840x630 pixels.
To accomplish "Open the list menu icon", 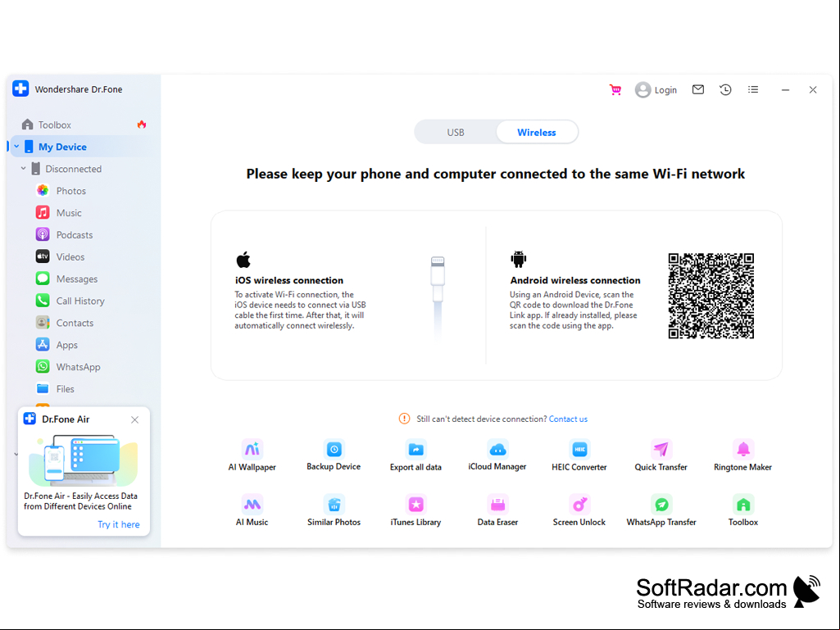I will tap(753, 89).
